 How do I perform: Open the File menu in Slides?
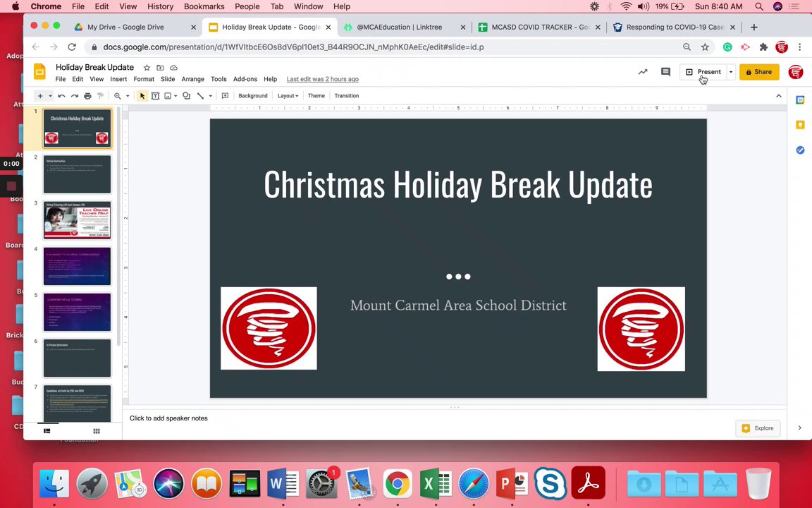coord(61,79)
